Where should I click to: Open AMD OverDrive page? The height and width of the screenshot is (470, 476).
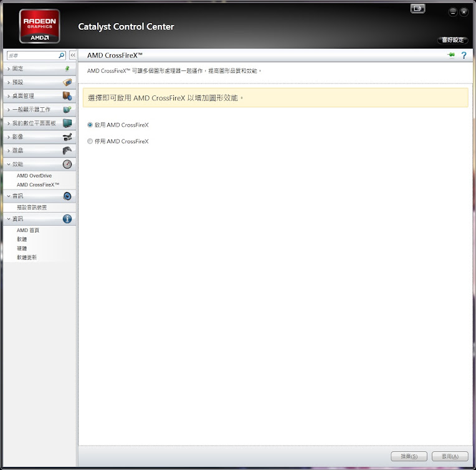(34, 176)
